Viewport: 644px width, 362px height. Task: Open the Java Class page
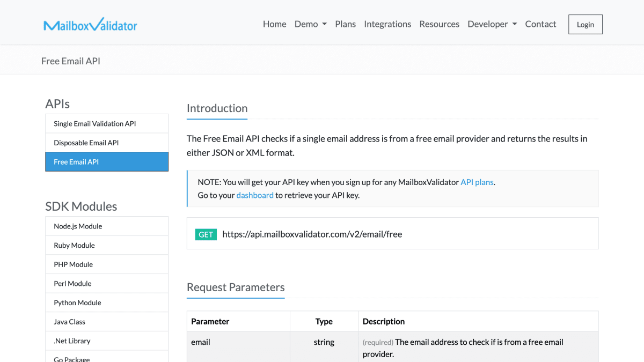pyautogui.click(x=107, y=322)
